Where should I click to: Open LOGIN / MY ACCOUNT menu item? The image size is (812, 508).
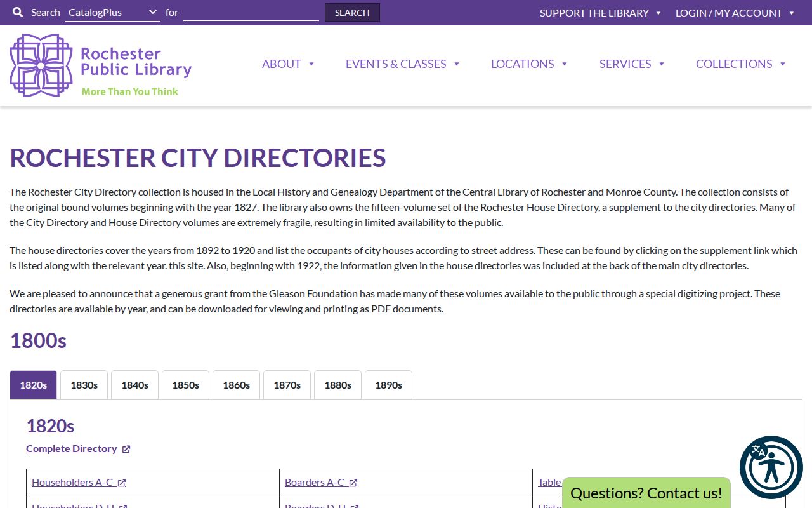pyautogui.click(x=729, y=13)
